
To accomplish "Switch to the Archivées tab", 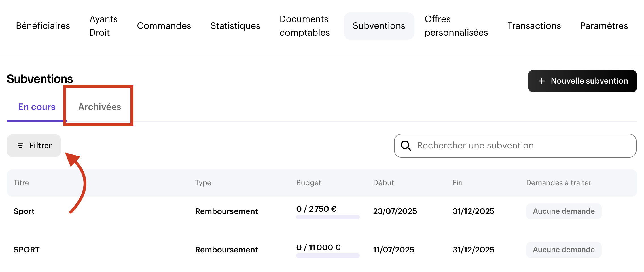I will (x=99, y=107).
